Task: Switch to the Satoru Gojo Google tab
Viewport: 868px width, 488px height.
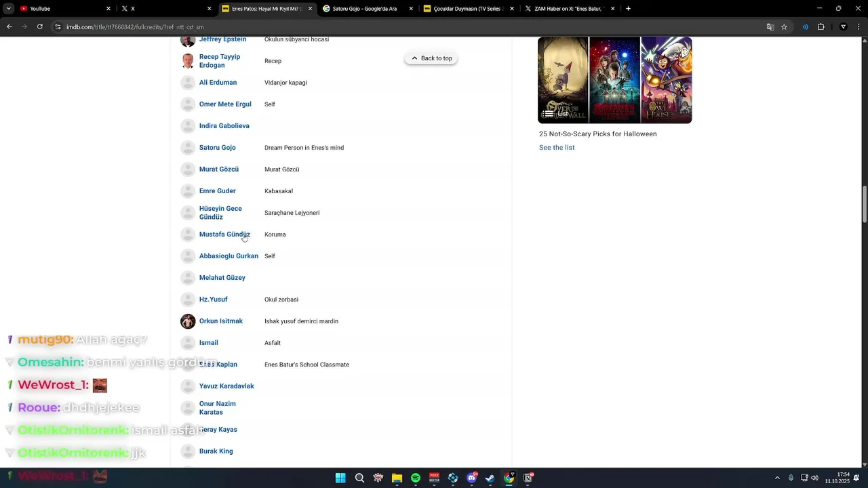Action: 367,9
